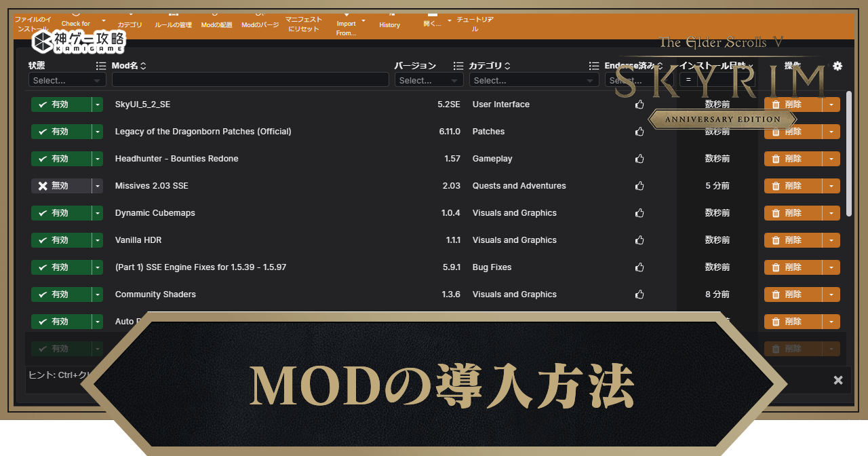
Task: Endorse Community Shaders mod
Action: [x=639, y=294]
